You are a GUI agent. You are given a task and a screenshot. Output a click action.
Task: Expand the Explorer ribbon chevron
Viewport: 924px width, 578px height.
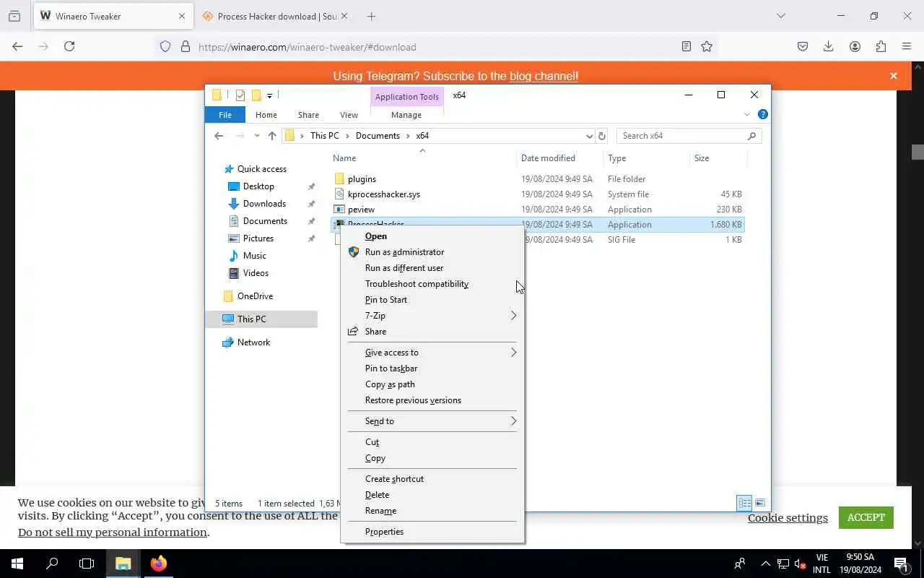coord(747,115)
